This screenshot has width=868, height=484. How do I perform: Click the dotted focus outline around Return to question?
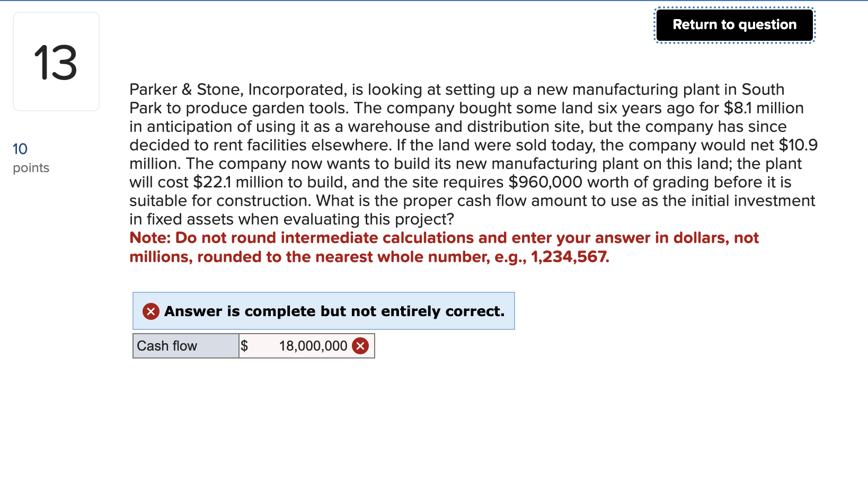pyautogui.click(x=734, y=7)
